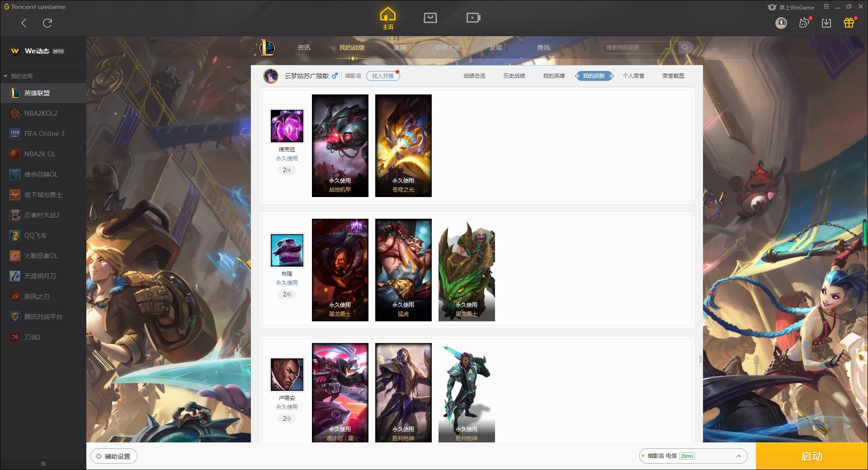Switch to 我的英雄 sub-tab

click(x=554, y=76)
